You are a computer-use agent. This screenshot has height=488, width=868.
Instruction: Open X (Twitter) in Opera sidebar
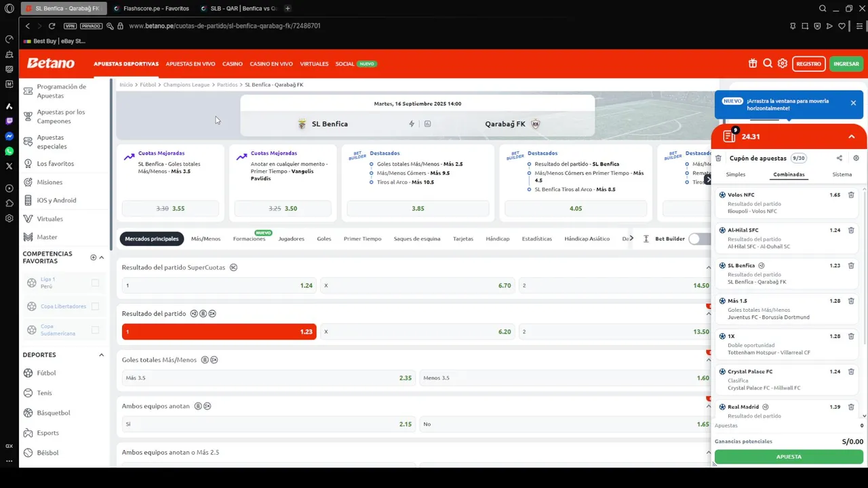(9, 166)
